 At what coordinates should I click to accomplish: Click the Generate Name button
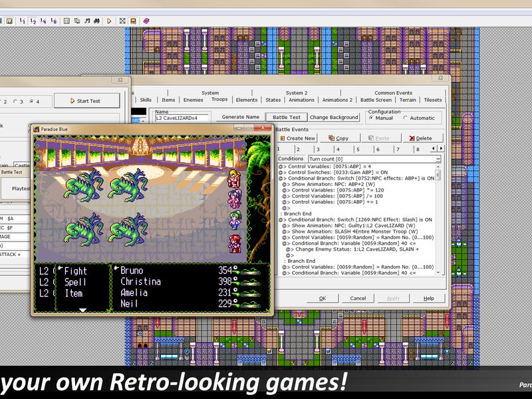(x=240, y=117)
